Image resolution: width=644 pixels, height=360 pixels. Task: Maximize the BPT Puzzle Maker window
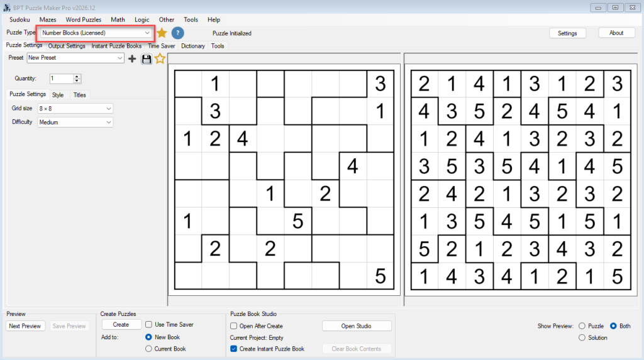[x=615, y=8]
